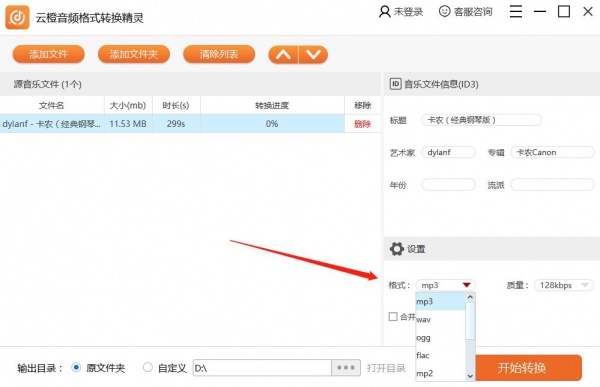Open 客服咨询 customer support
The height and width of the screenshot is (387, 600).
[x=466, y=12]
